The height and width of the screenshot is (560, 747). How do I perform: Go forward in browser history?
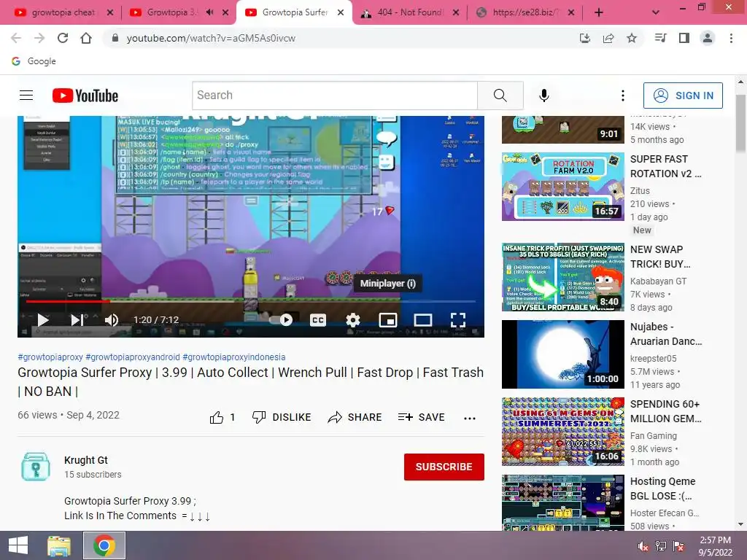pyautogui.click(x=39, y=38)
